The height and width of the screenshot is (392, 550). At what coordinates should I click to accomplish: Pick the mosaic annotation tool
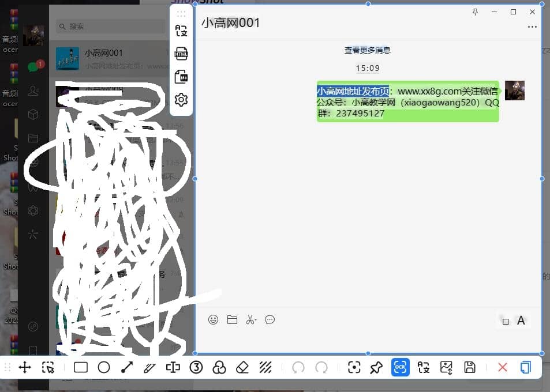tap(265, 367)
